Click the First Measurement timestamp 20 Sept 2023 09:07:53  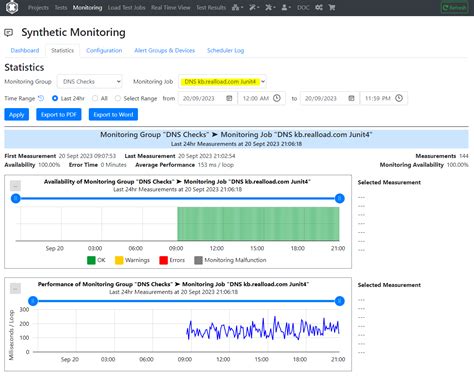click(87, 156)
